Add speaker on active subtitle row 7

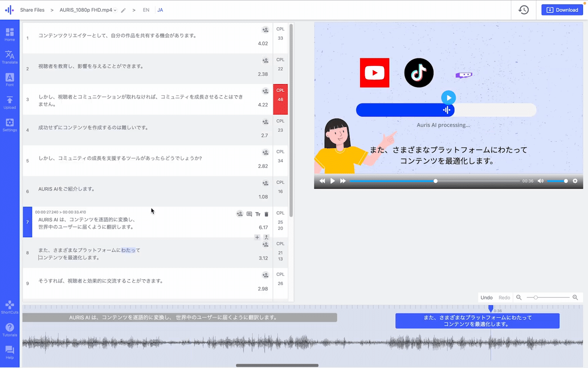tap(240, 214)
